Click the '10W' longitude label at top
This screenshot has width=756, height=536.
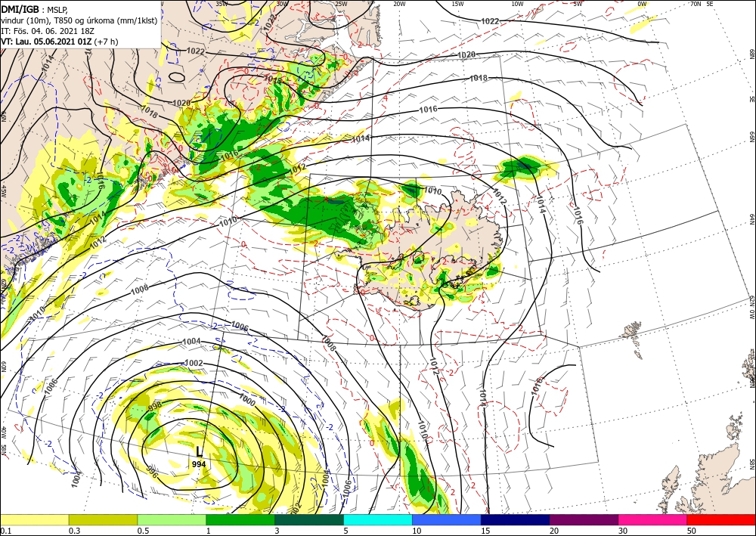[517, 4]
